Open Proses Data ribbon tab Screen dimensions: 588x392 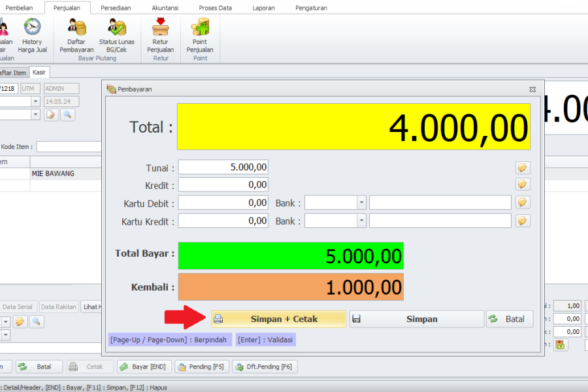click(x=215, y=8)
